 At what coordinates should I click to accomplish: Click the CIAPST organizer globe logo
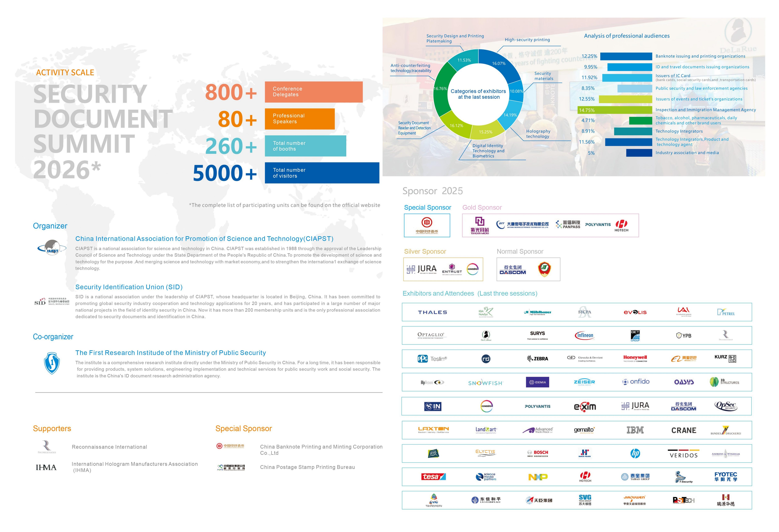point(52,248)
